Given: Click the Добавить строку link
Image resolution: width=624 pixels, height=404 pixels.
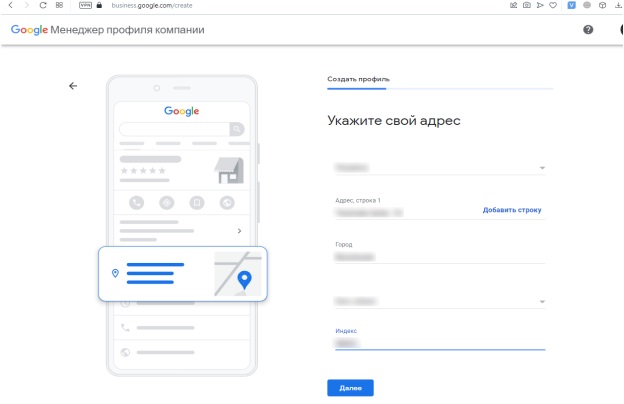Looking at the screenshot, I should [x=513, y=210].
